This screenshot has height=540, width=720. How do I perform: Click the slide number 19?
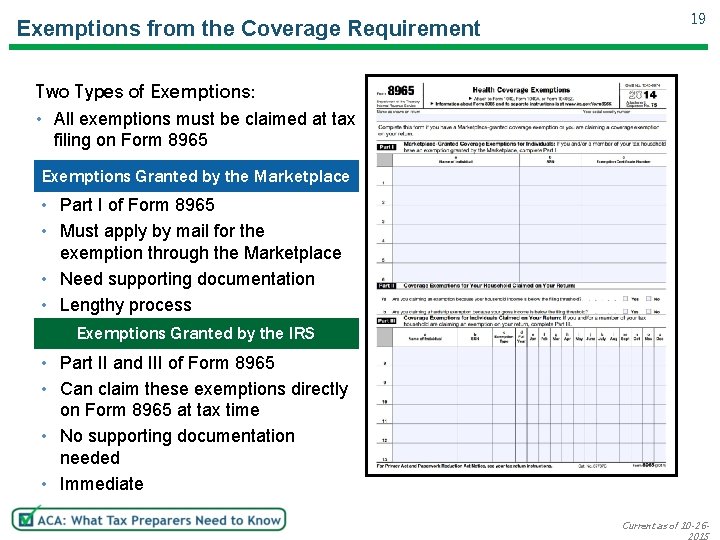coord(698,19)
